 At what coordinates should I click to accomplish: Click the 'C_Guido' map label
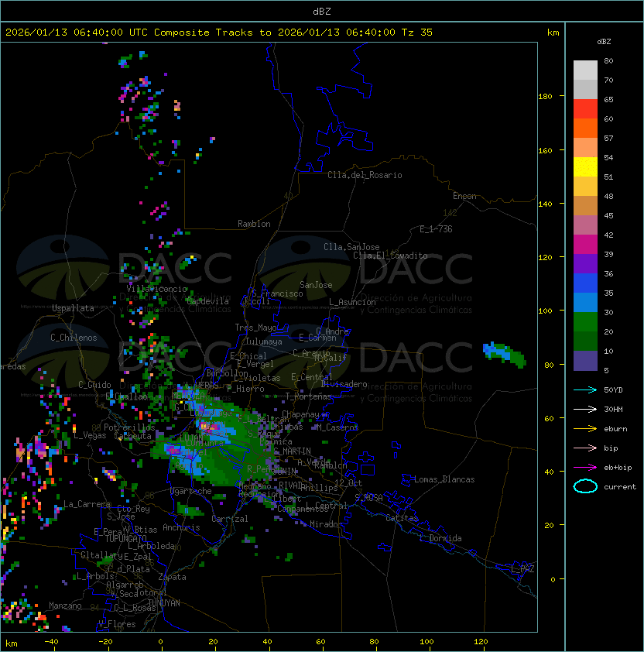(94, 385)
